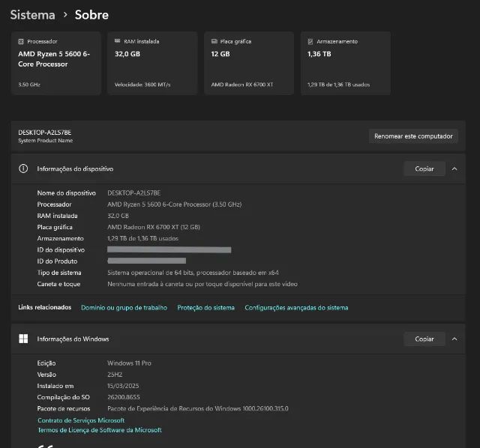The image size is (480, 448).
Task: Click the Sobre breadcrumb title
Action: pos(91,15)
